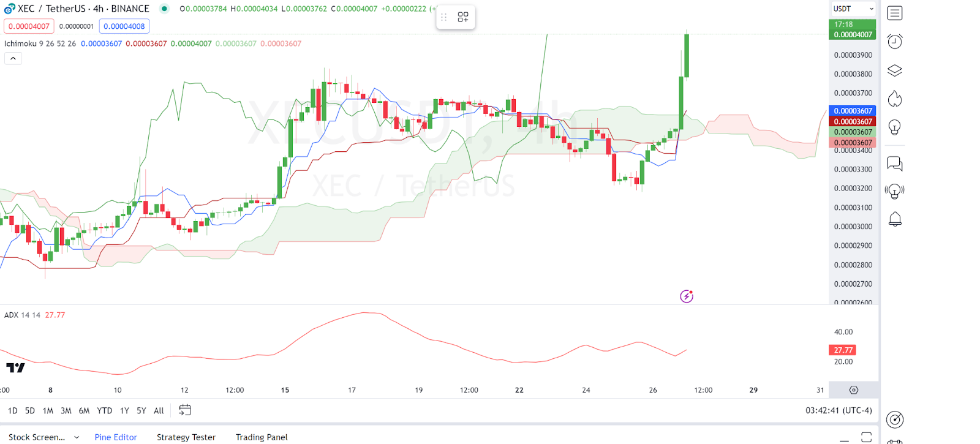Select the 1M time range

(48, 411)
